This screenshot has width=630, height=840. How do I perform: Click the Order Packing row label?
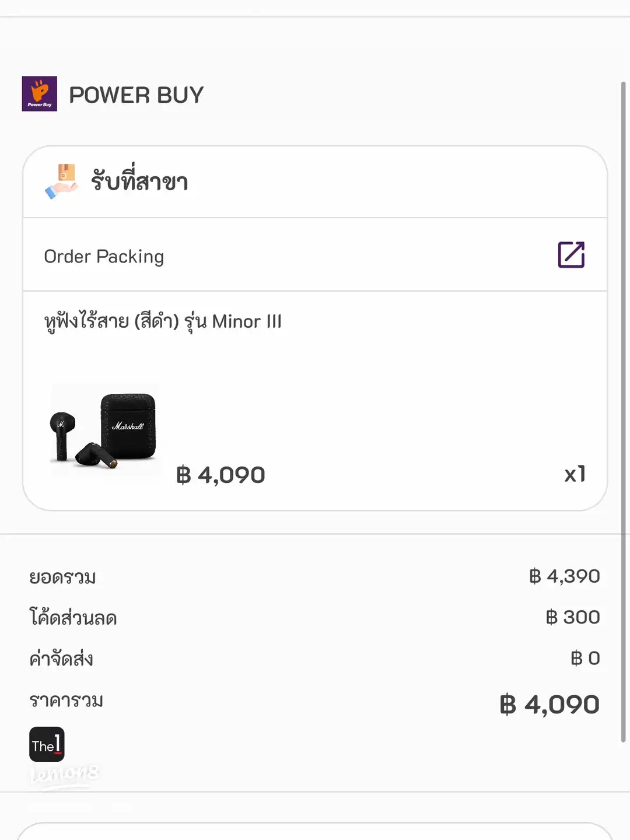pyautogui.click(x=104, y=257)
